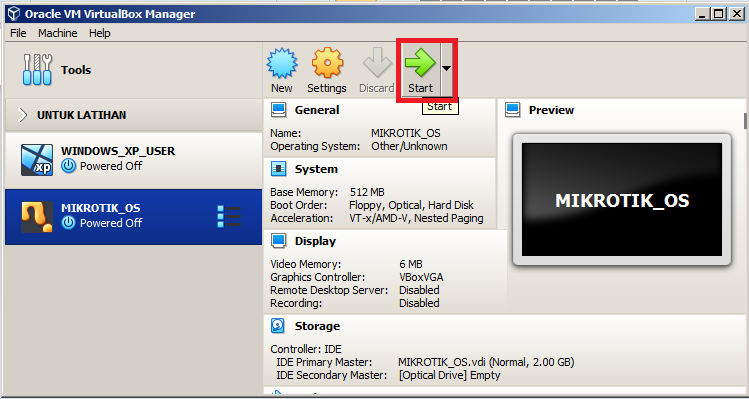The image size is (749, 399).
Task: Open the Start button dropdown arrow
Action: click(446, 69)
